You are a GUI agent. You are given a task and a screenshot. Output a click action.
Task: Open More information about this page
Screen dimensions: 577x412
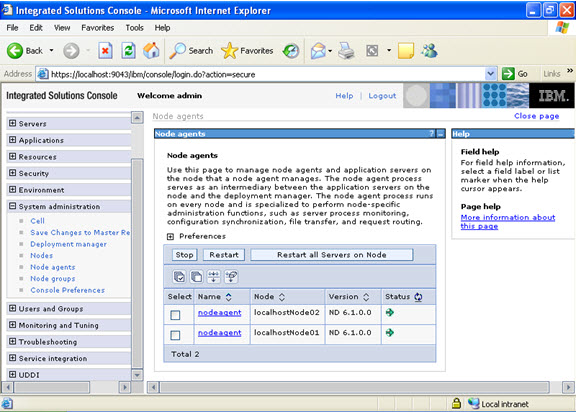(x=508, y=222)
